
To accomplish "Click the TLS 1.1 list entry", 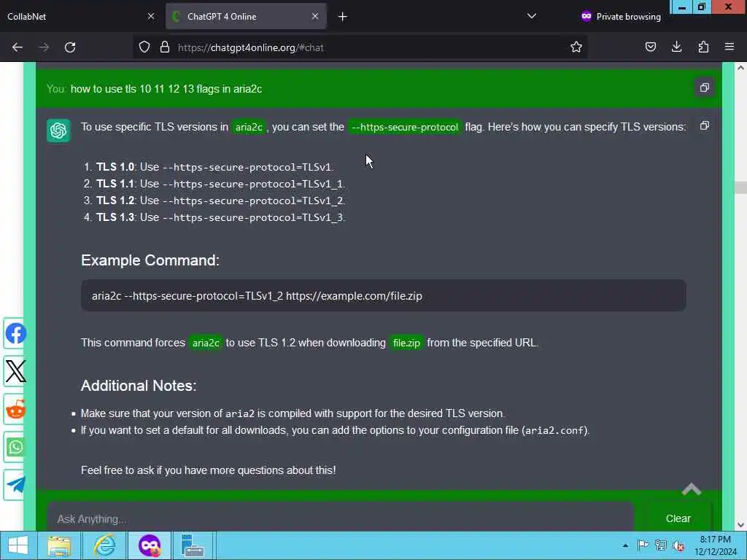I will (x=214, y=184).
